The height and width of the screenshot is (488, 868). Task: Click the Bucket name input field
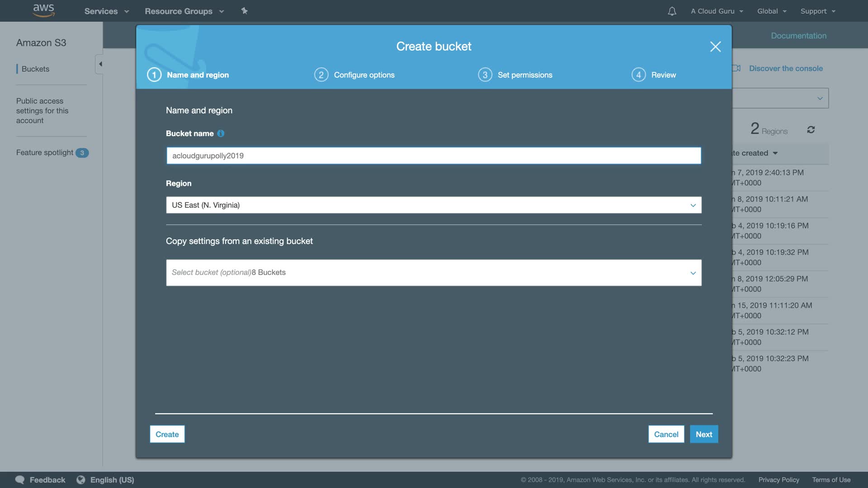pos(434,155)
